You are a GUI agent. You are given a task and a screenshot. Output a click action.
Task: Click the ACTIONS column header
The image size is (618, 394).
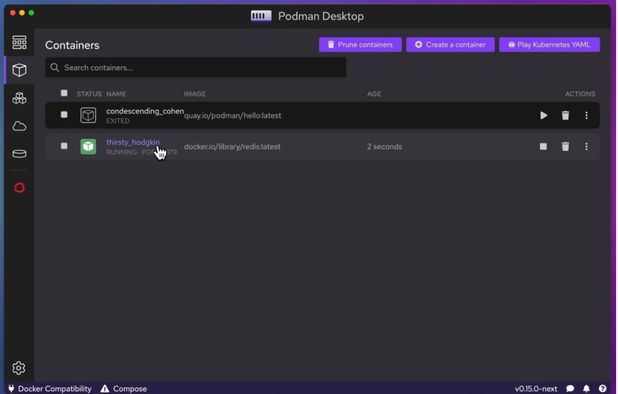580,94
